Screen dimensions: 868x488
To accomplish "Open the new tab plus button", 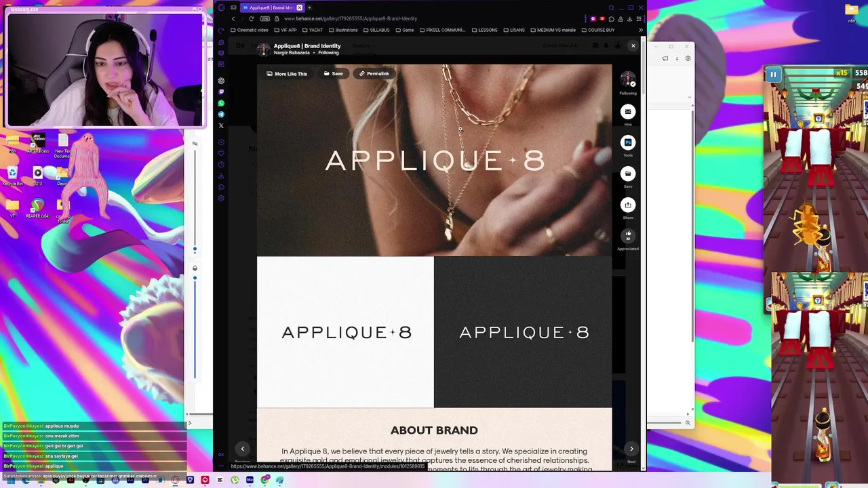I will point(309,7).
